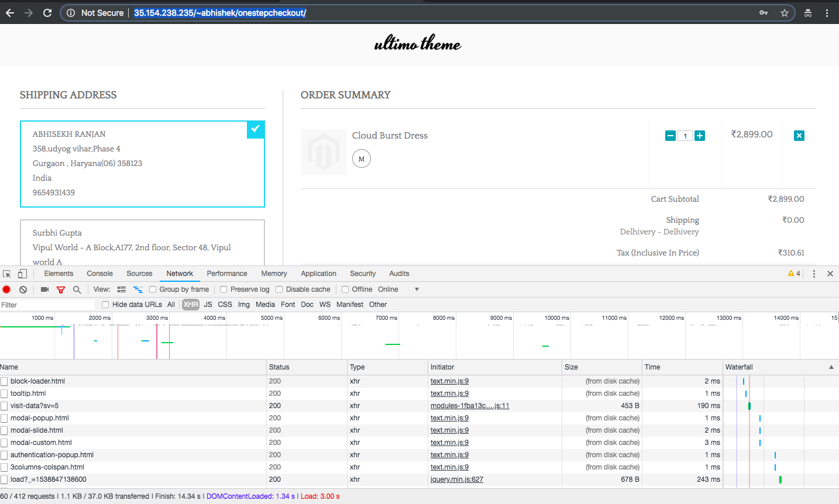The height and width of the screenshot is (504, 839).
Task: Switch to the Console tab
Action: (x=99, y=273)
